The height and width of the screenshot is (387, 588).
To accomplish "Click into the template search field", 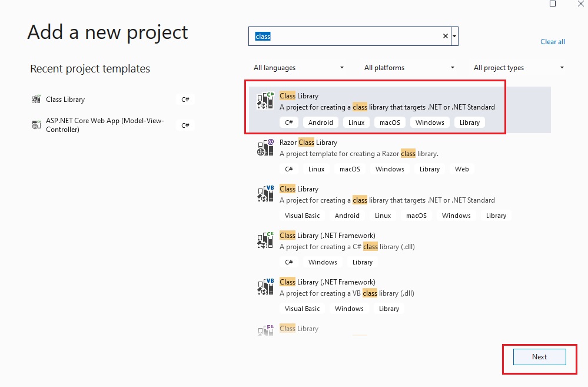I will (350, 36).
